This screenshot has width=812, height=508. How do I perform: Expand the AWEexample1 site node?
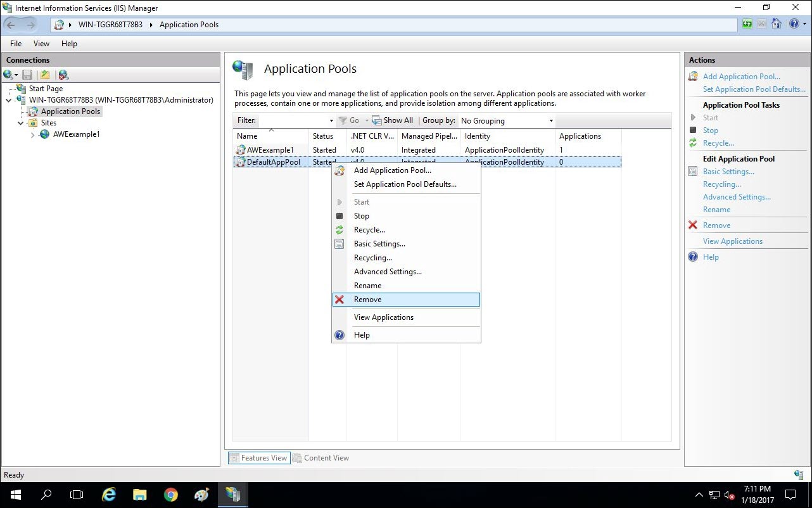[x=33, y=134]
